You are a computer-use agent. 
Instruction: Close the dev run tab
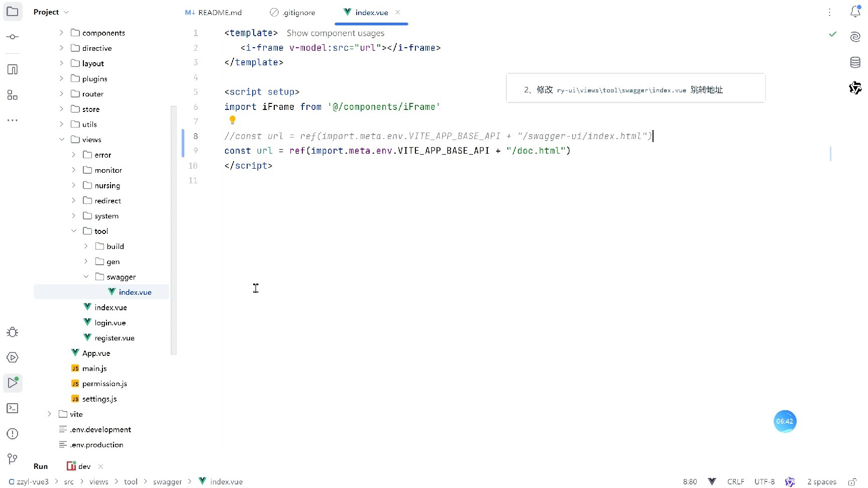click(x=100, y=466)
